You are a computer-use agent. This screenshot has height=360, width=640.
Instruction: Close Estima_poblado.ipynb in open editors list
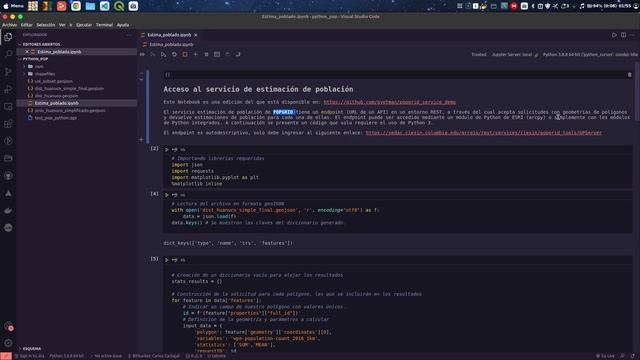coord(27,52)
